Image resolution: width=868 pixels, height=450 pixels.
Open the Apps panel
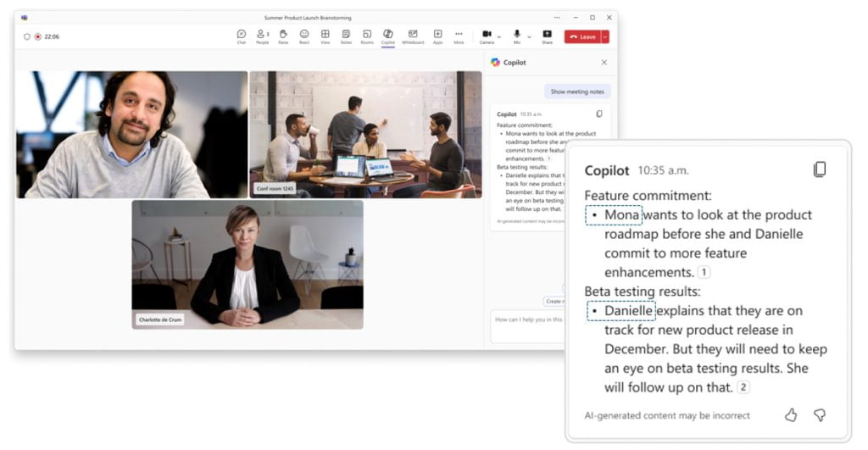tap(437, 36)
